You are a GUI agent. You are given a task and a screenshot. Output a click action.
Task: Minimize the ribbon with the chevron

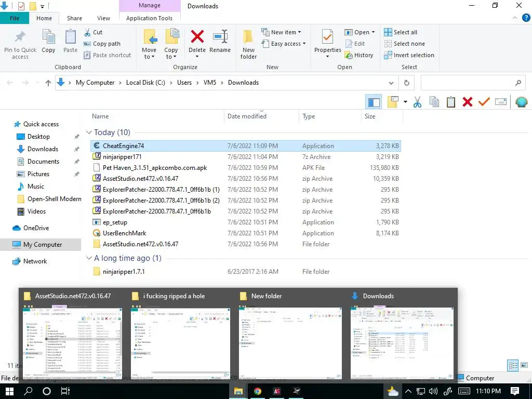coord(515,18)
